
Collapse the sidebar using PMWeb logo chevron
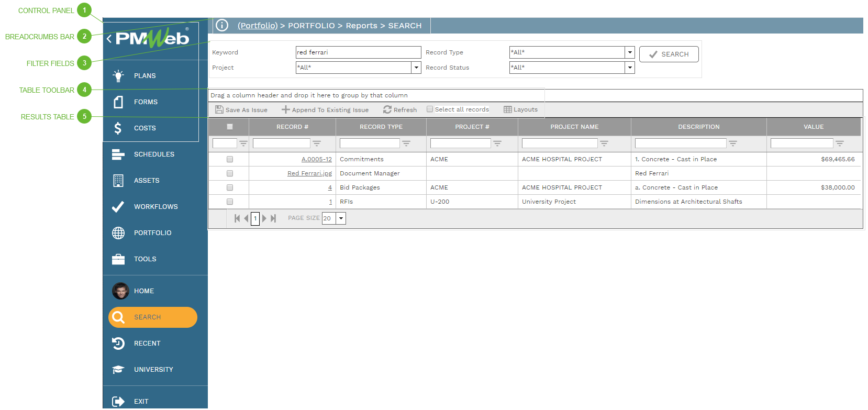[109, 39]
